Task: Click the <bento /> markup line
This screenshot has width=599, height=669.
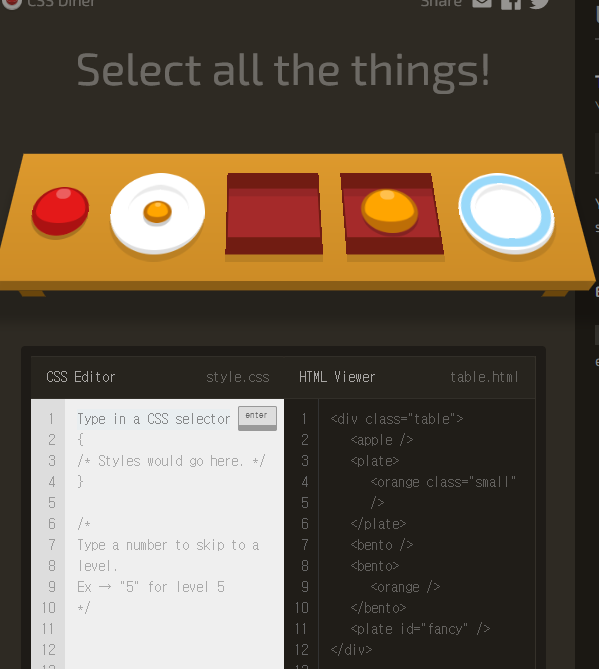Action: tap(381, 544)
